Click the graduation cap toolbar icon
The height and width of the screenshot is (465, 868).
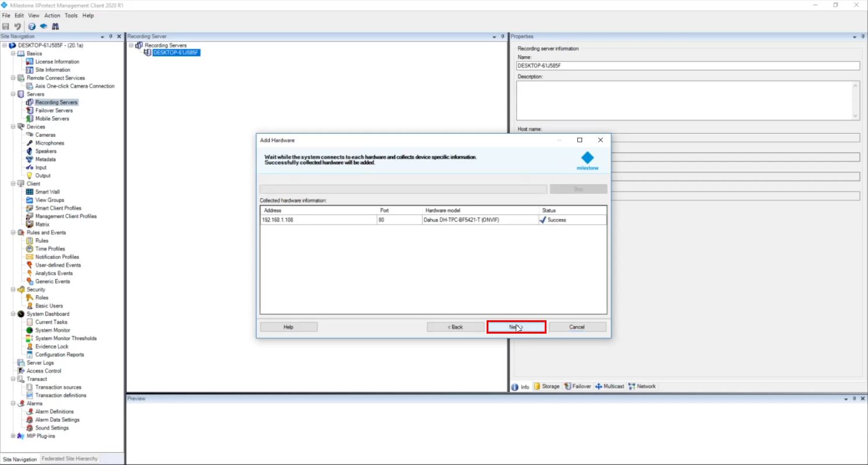click(44, 26)
